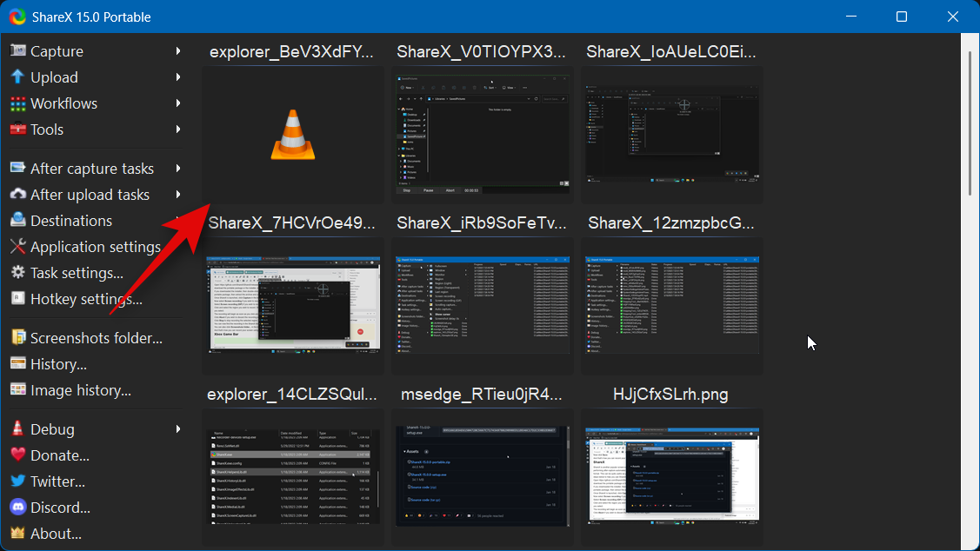Image resolution: width=980 pixels, height=551 pixels.
Task: Open Image history window
Action: [x=80, y=390]
